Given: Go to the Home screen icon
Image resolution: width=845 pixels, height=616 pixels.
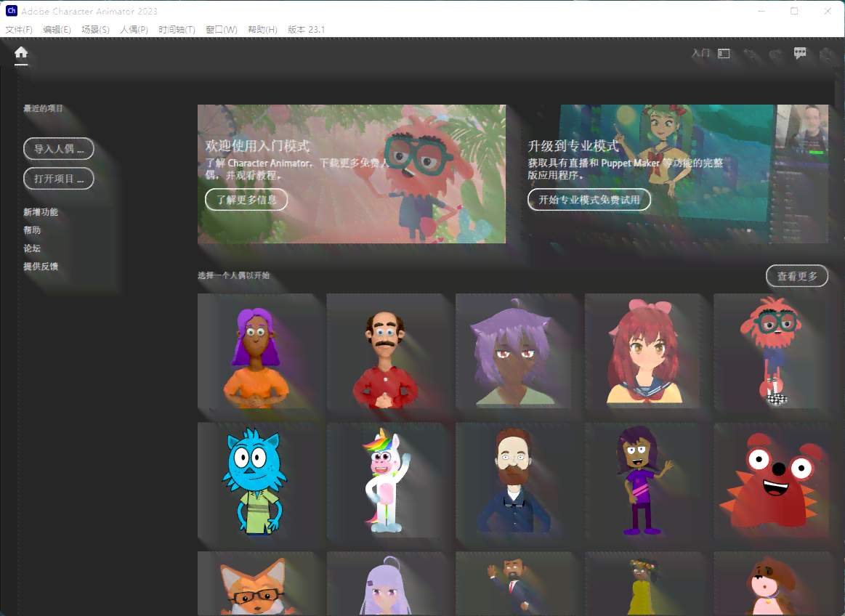Looking at the screenshot, I should click(21, 53).
